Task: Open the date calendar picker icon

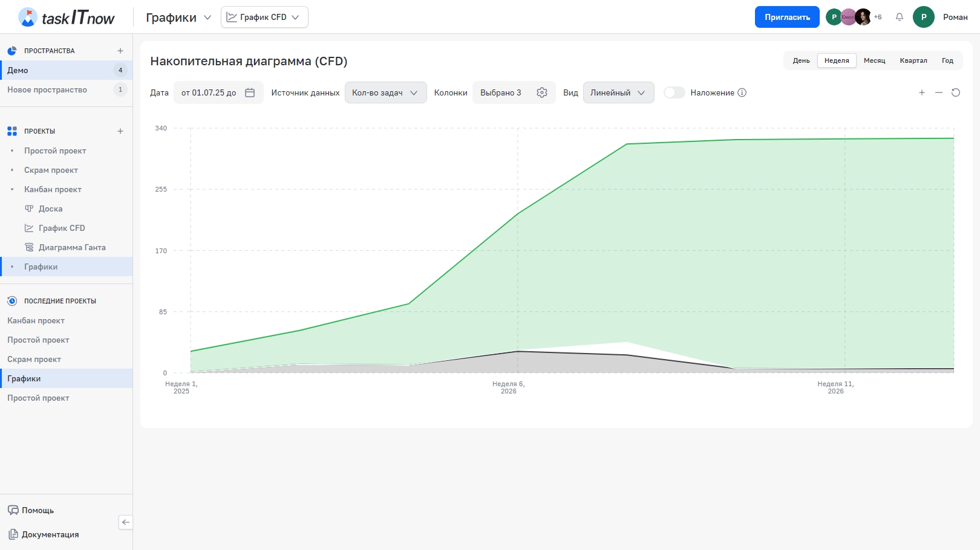Action: [x=250, y=92]
